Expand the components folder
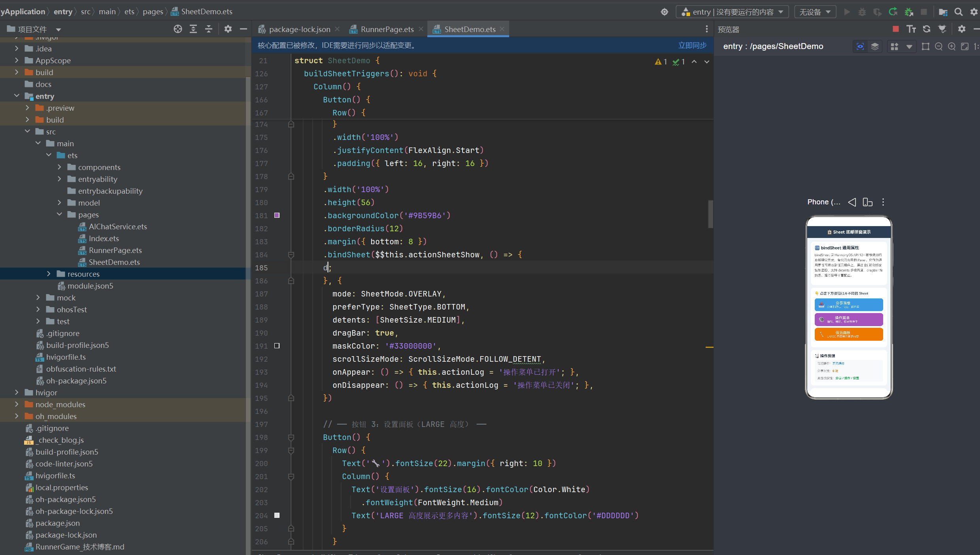 59,167
